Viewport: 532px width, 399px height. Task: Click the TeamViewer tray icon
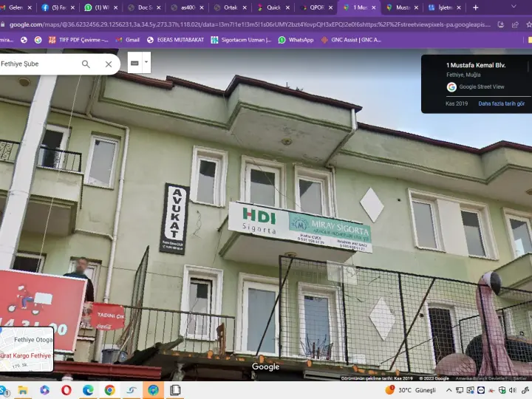point(481,390)
